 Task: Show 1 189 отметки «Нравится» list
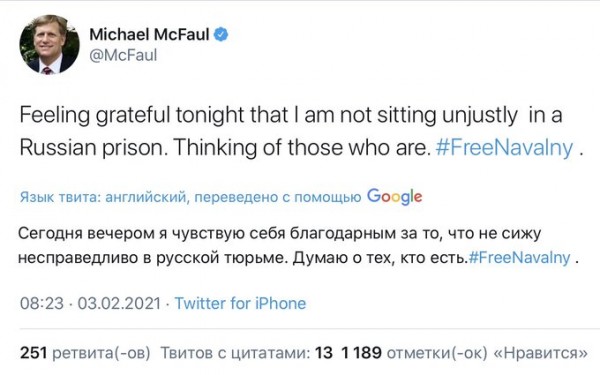click(464, 353)
